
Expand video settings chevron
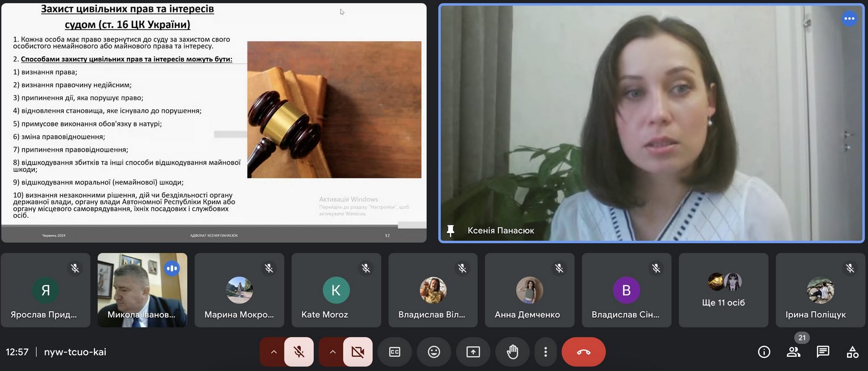332,352
